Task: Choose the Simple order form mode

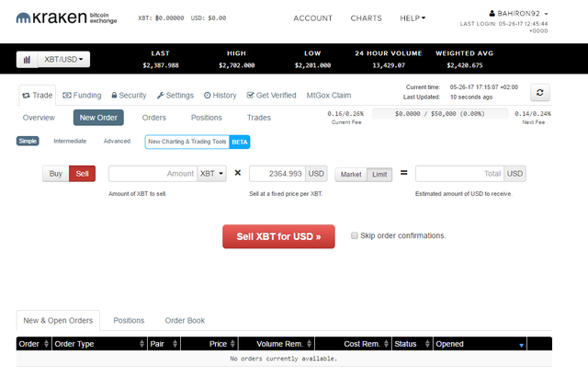Action: click(x=28, y=141)
